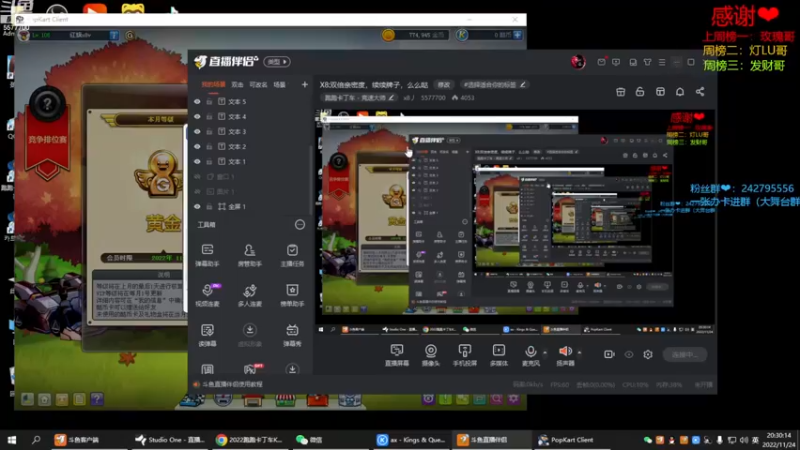Click the question mark badge in PopKart
This screenshot has height=450, width=800.
pyautogui.click(x=47, y=105)
